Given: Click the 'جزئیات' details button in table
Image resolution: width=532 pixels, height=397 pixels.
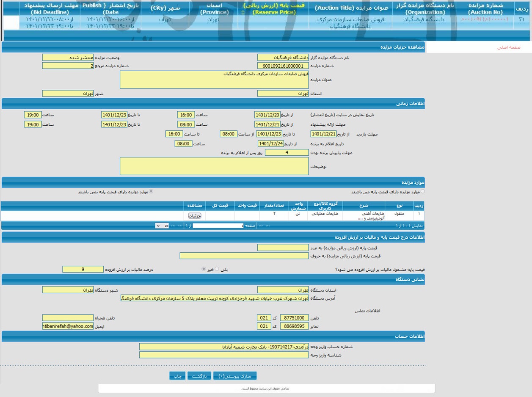Looking at the screenshot, I should pos(194,216).
